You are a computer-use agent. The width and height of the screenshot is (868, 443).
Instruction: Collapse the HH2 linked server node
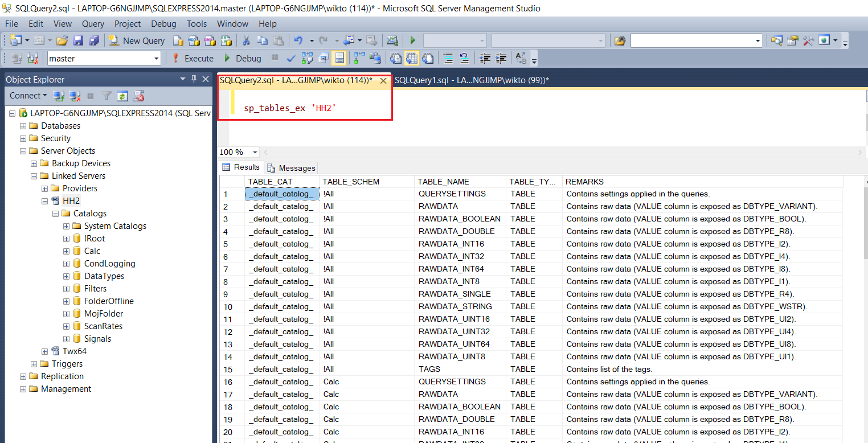44,201
